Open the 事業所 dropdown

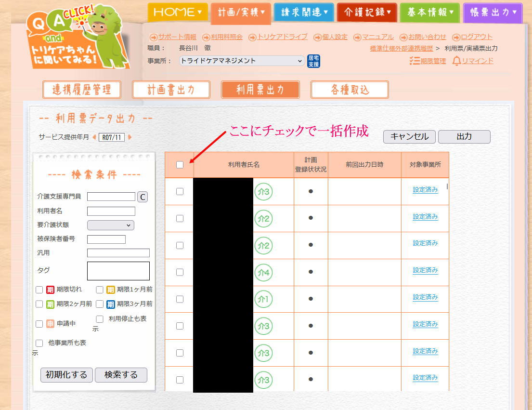[x=241, y=61]
